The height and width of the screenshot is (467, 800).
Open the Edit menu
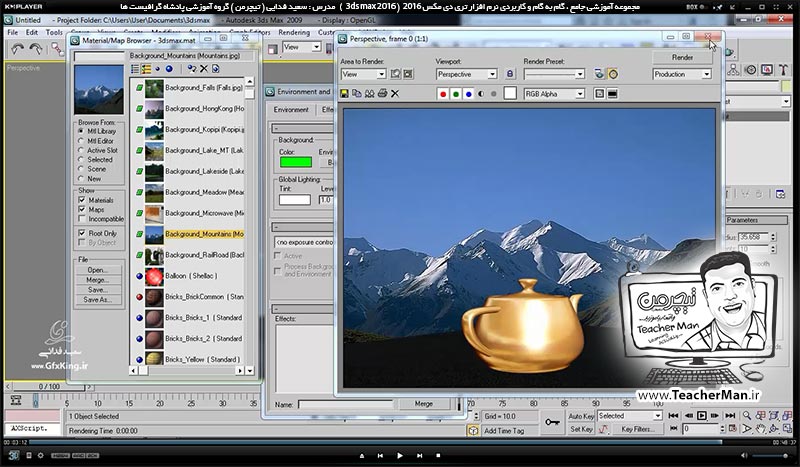[32, 32]
